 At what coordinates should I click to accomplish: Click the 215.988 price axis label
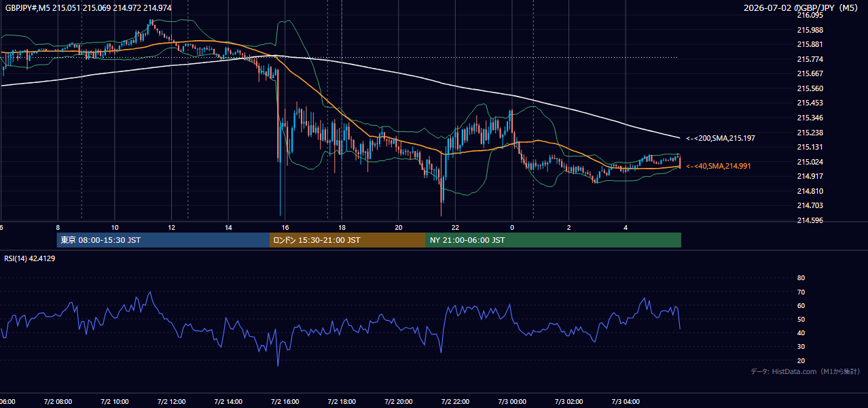[x=810, y=30]
